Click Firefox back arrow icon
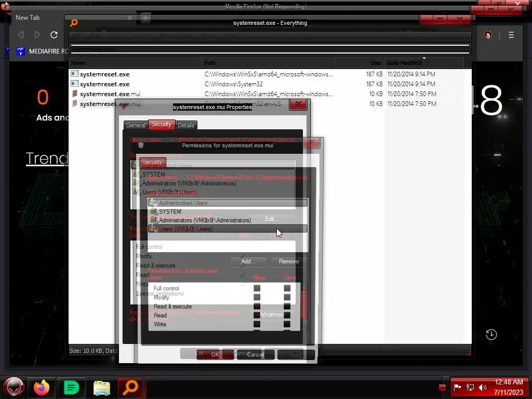The width and height of the screenshot is (532, 399). [21, 35]
